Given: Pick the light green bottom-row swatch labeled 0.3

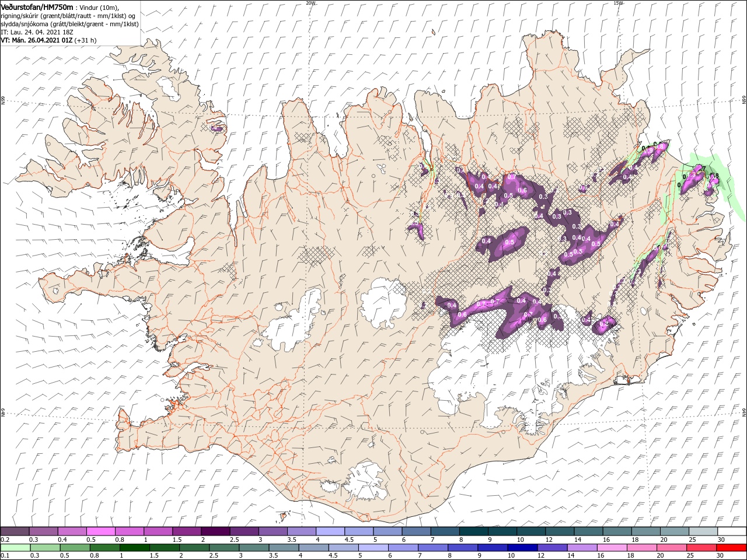Looking at the screenshot, I should tap(45, 548).
